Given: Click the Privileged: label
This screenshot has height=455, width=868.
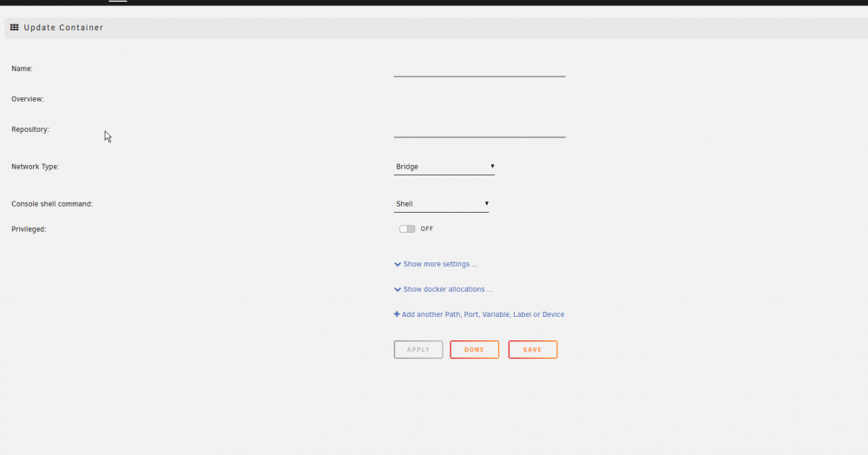Looking at the screenshot, I should [x=29, y=229].
